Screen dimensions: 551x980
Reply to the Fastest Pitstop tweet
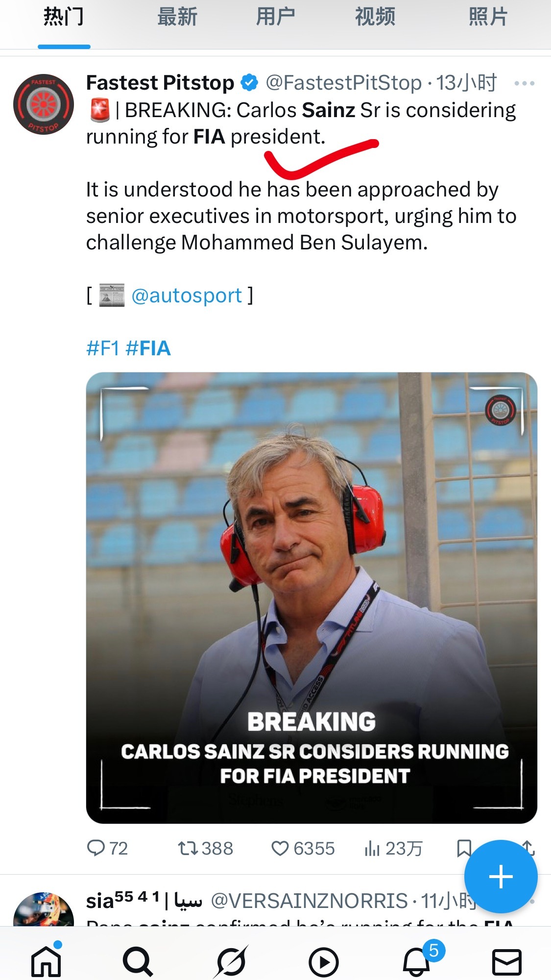point(107,848)
